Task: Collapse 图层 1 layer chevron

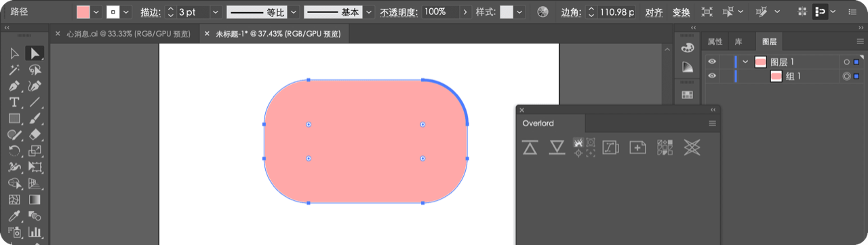Action: coord(746,62)
